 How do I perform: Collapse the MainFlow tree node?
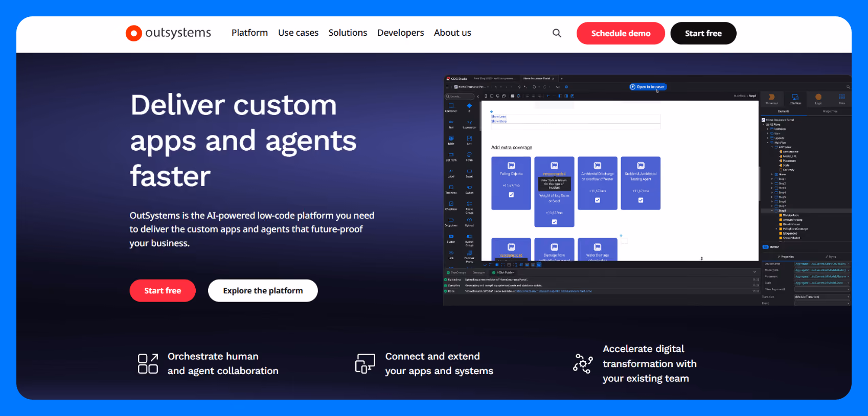(x=768, y=143)
